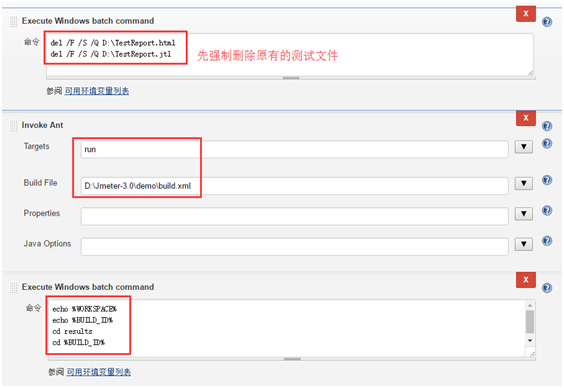Click the Build File path input

click(295, 186)
